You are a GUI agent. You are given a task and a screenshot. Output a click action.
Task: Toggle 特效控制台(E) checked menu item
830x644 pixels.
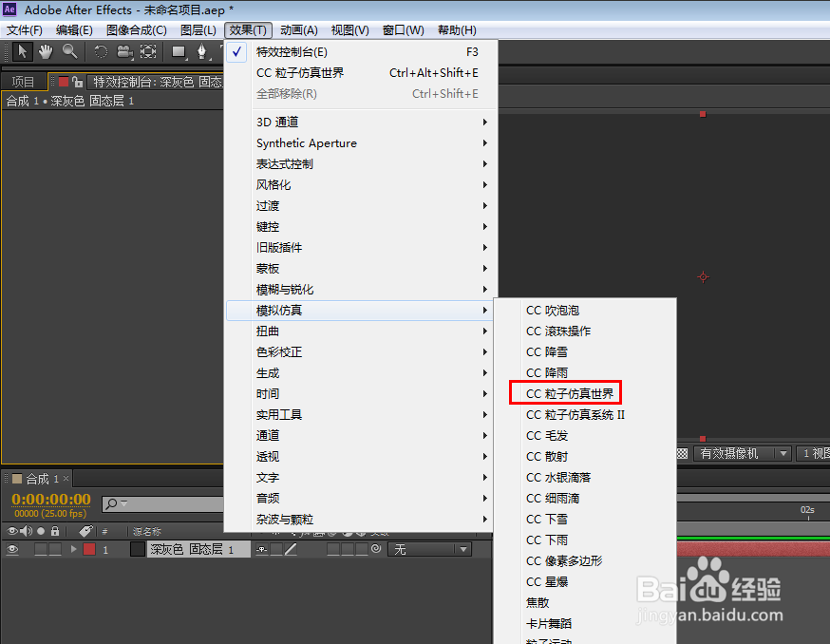point(362,52)
